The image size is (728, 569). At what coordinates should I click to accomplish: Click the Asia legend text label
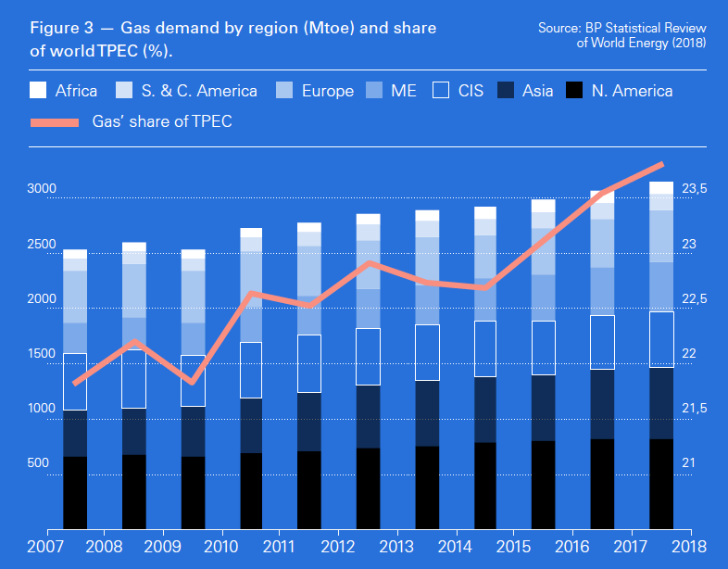pyautogui.click(x=538, y=90)
